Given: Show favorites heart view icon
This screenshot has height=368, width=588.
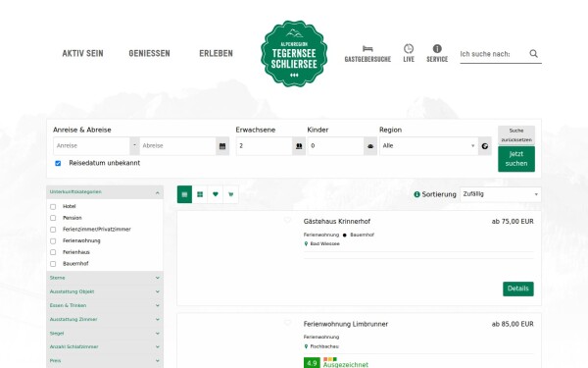Looking at the screenshot, I should tap(216, 194).
